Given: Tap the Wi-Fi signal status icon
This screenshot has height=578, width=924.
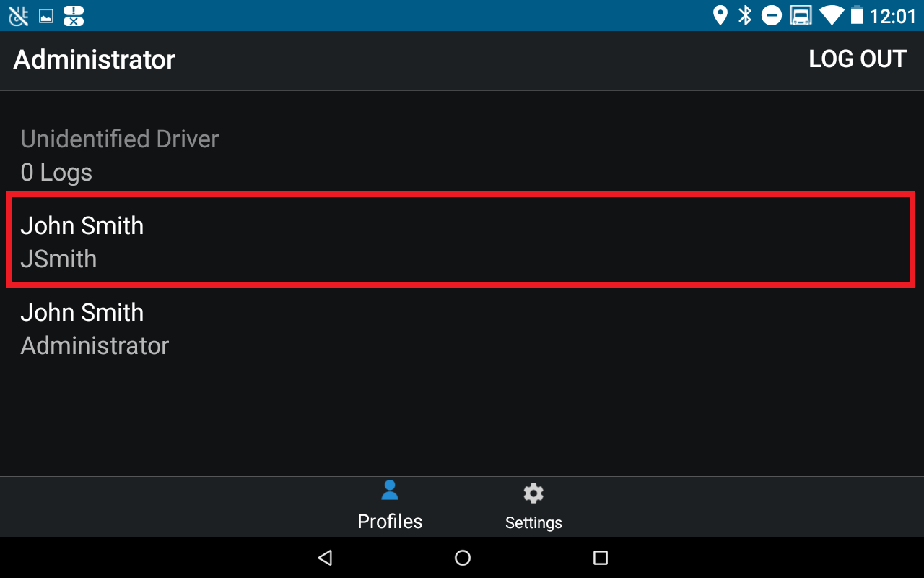Looking at the screenshot, I should pos(832,15).
